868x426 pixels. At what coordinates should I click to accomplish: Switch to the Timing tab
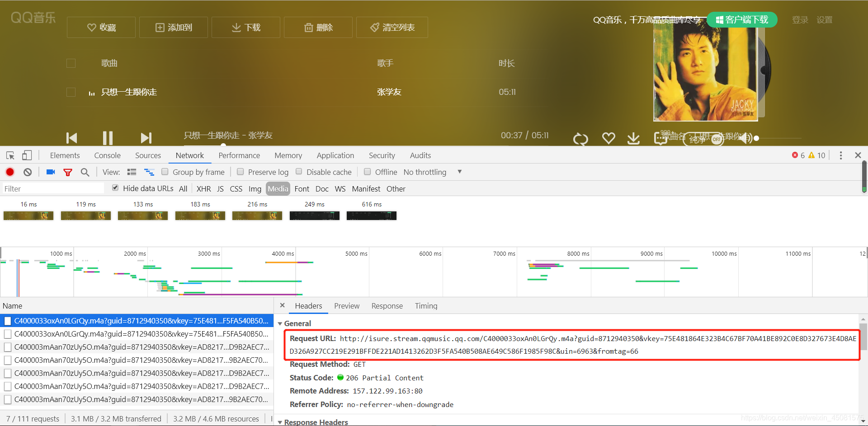(426, 306)
